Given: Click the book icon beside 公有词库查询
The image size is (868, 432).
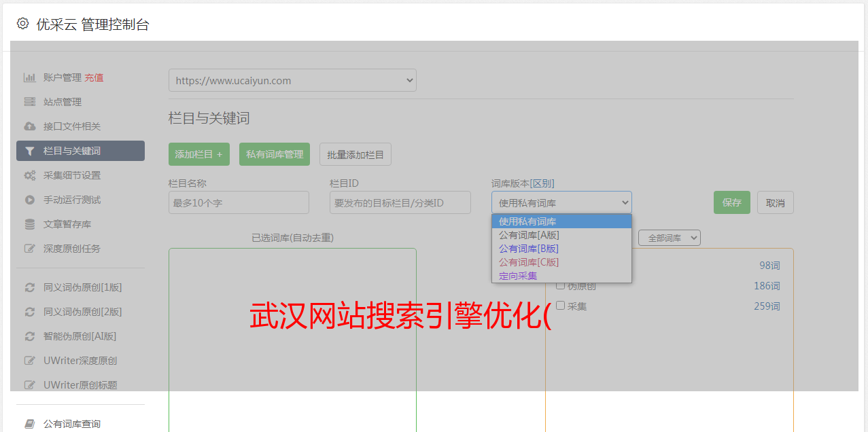Looking at the screenshot, I should pos(29,424).
